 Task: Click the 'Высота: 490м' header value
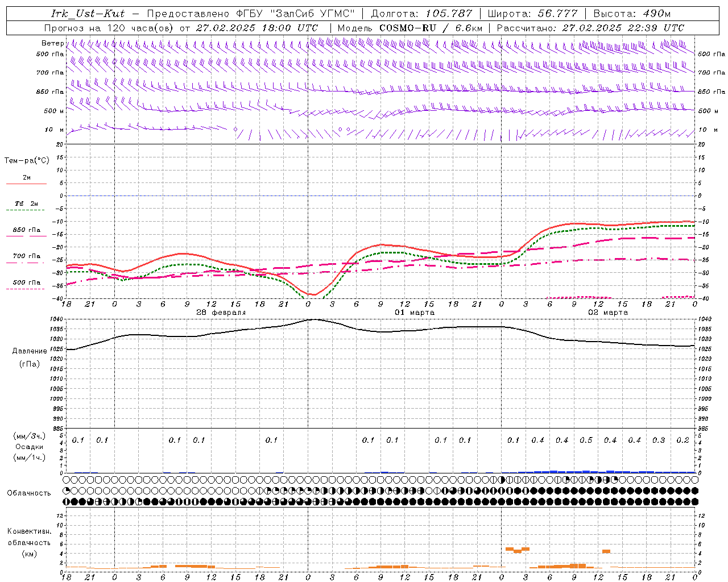632,13
